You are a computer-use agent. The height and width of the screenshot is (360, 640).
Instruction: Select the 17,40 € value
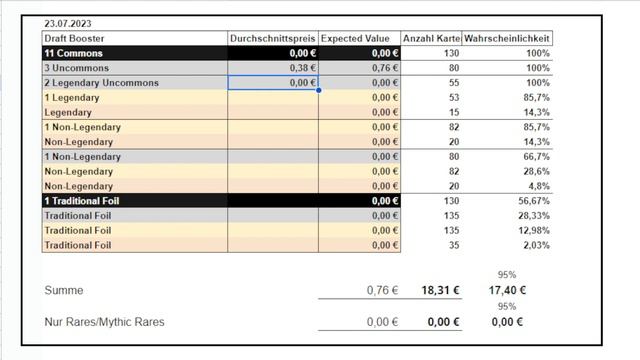[507, 291]
